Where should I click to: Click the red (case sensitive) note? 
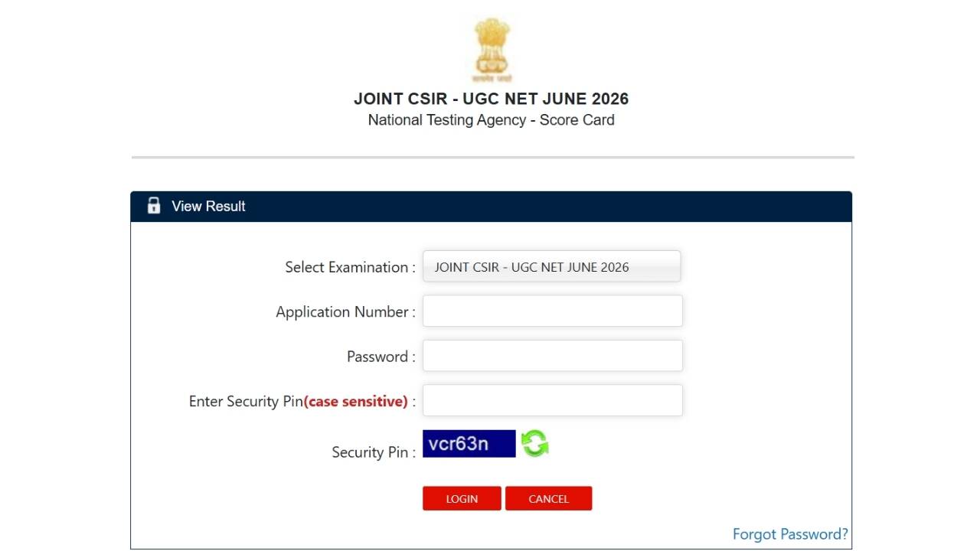356,401
